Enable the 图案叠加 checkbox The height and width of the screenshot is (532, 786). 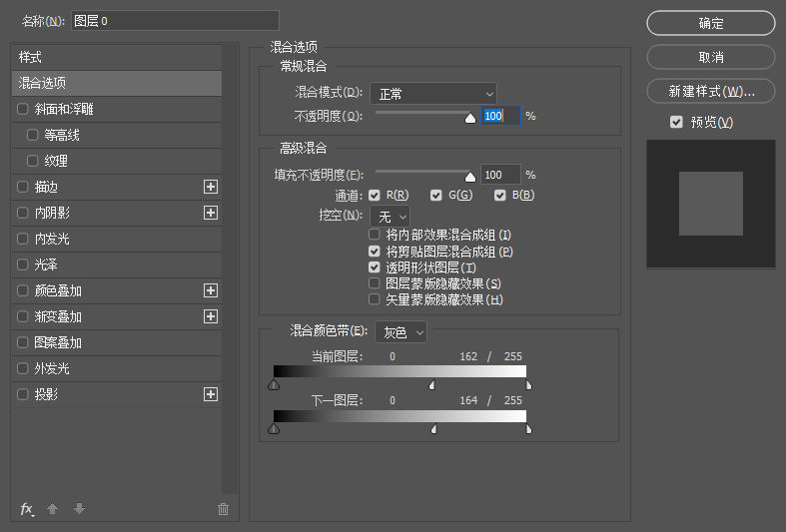[x=23, y=342]
